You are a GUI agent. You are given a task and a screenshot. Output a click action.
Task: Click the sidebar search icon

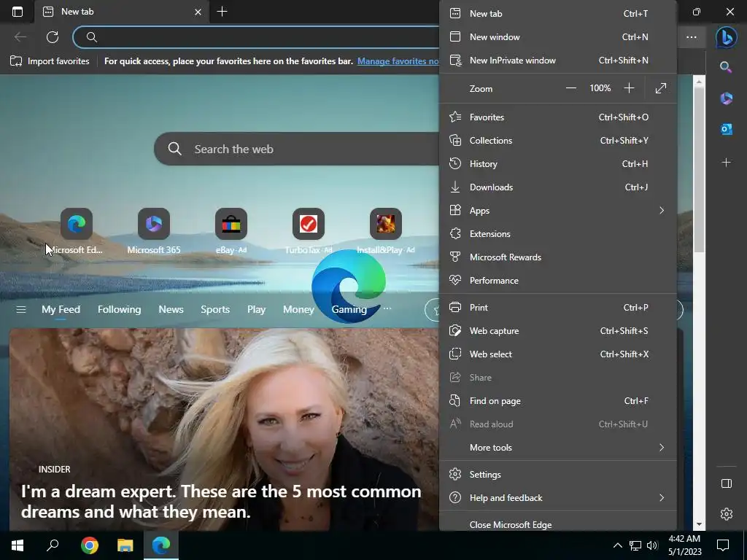tap(726, 67)
